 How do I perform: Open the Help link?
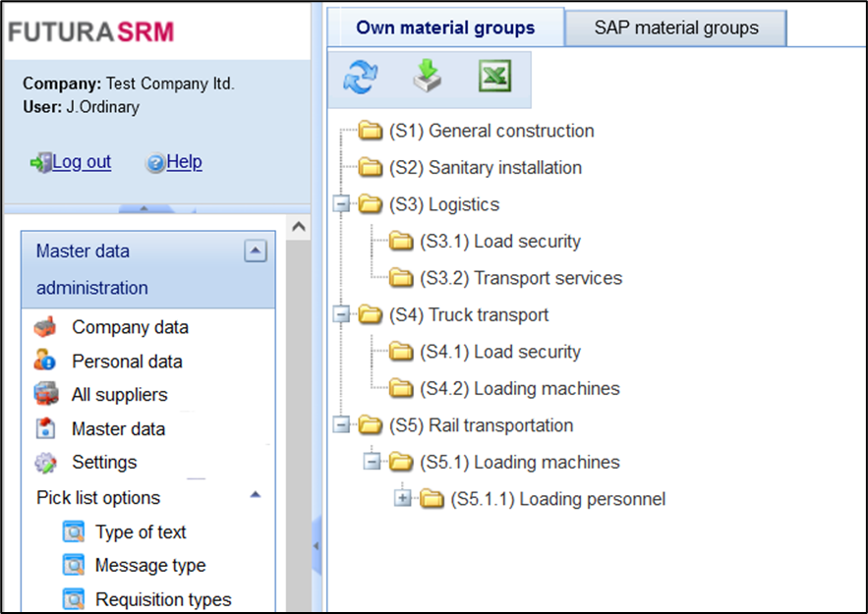pos(184,162)
